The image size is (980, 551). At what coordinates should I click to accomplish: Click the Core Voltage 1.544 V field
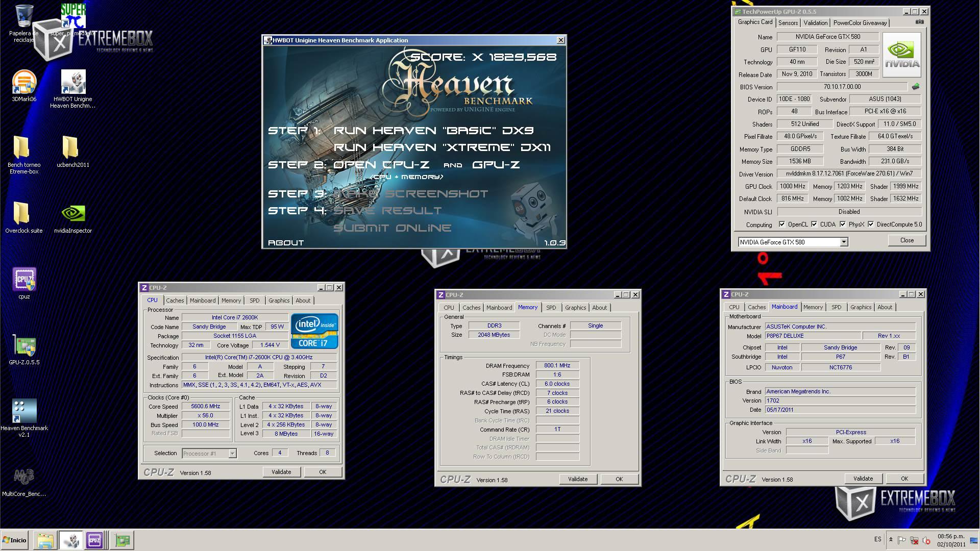(x=270, y=345)
